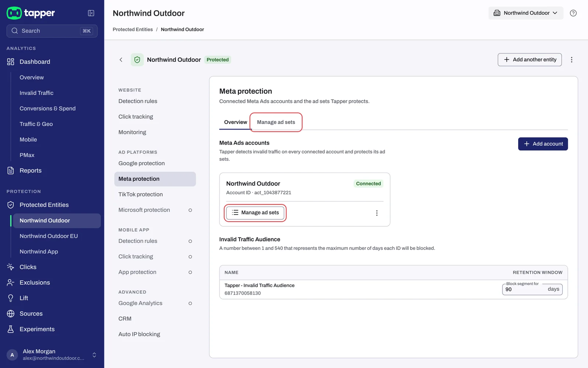This screenshot has width=588, height=368.
Task: Expand the Alex Morgan account switcher
Action: pos(94,355)
